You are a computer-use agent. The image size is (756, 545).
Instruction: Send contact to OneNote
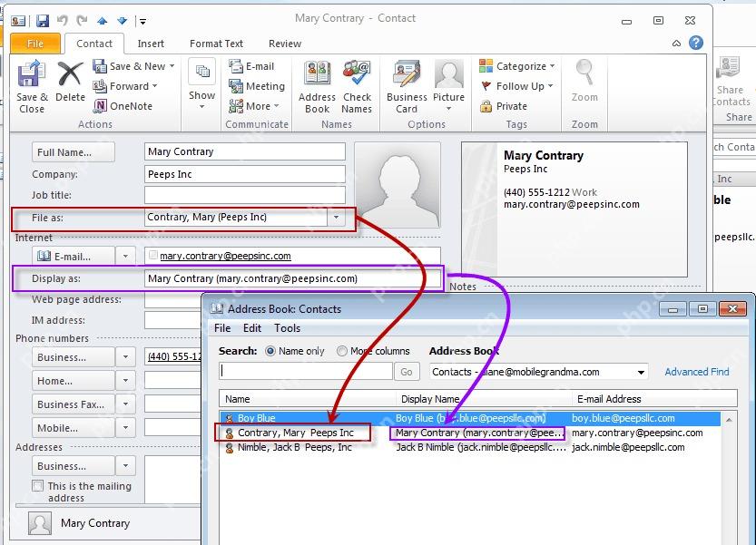[x=123, y=106]
